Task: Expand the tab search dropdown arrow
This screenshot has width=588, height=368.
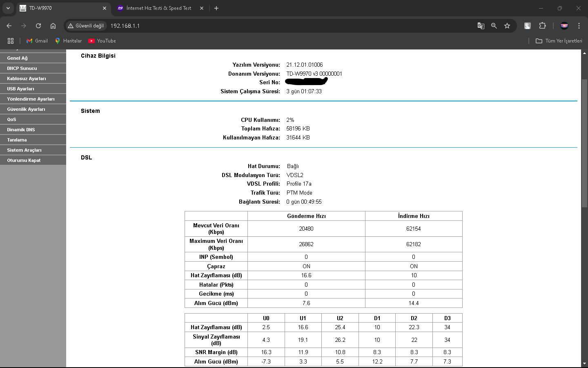Action: [8, 8]
